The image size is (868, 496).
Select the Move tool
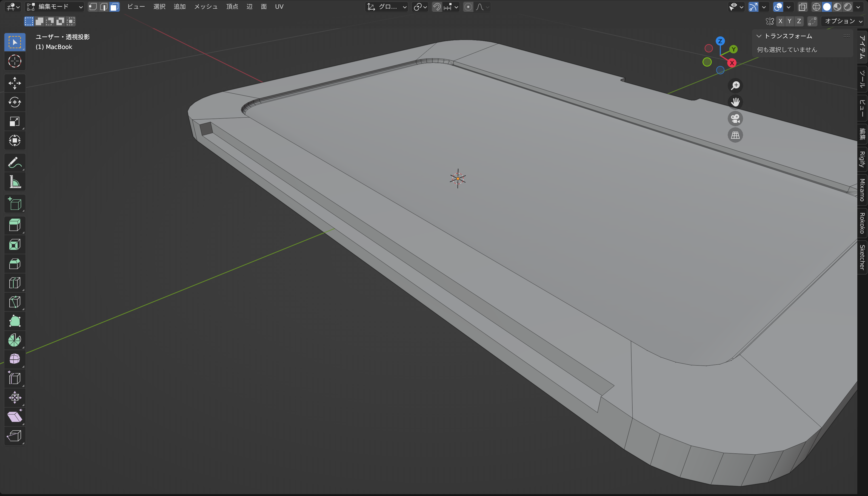point(15,83)
